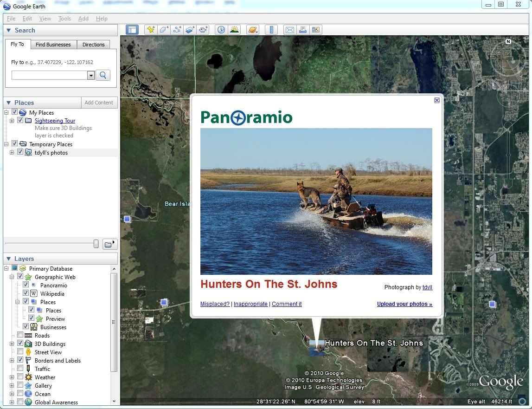
Task: Click the Street View pegman layer icon
Action: (28, 352)
